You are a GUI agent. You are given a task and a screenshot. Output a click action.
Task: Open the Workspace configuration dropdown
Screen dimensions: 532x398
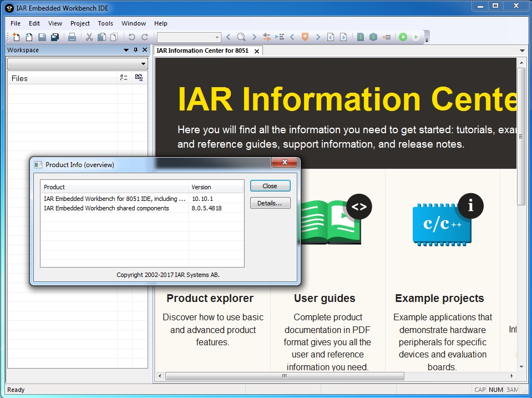[x=144, y=63]
